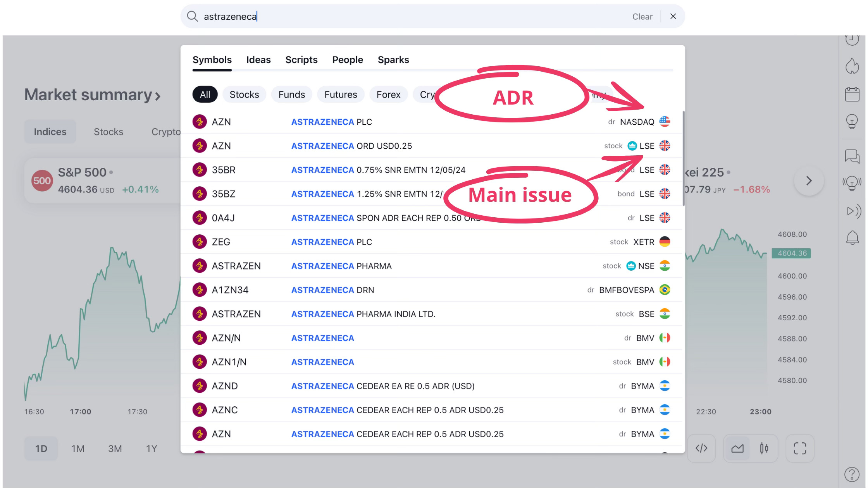Filter results by Funds
Screen dimensions: 868x488
292,95
